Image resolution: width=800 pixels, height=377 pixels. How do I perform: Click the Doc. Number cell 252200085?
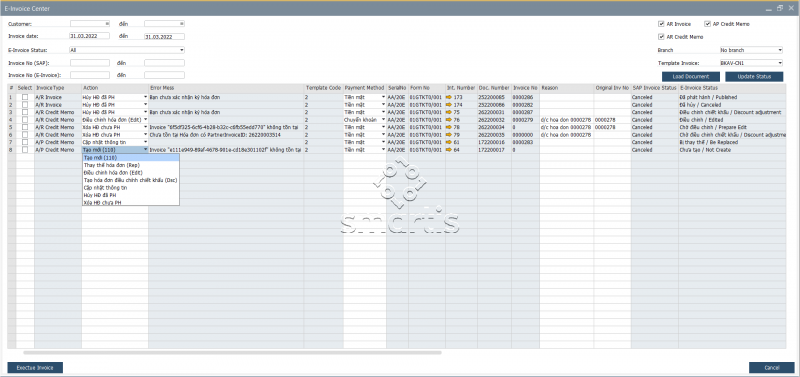click(x=494, y=97)
